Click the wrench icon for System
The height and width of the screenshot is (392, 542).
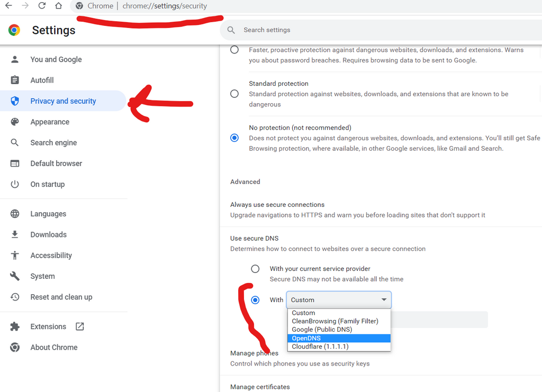pos(14,276)
